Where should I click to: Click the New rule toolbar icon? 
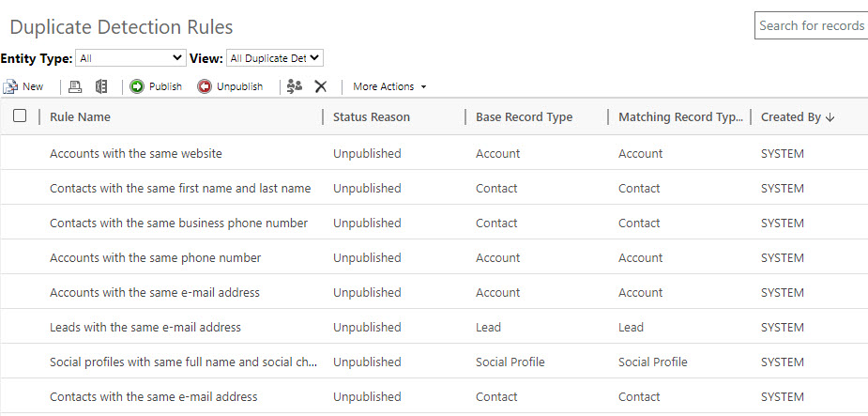pyautogui.click(x=11, y=86)
